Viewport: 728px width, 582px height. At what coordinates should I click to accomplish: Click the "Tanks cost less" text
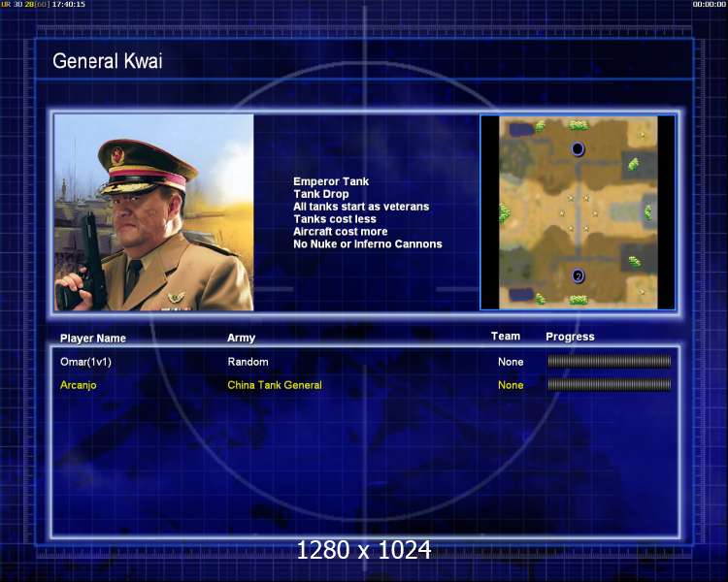335,219
